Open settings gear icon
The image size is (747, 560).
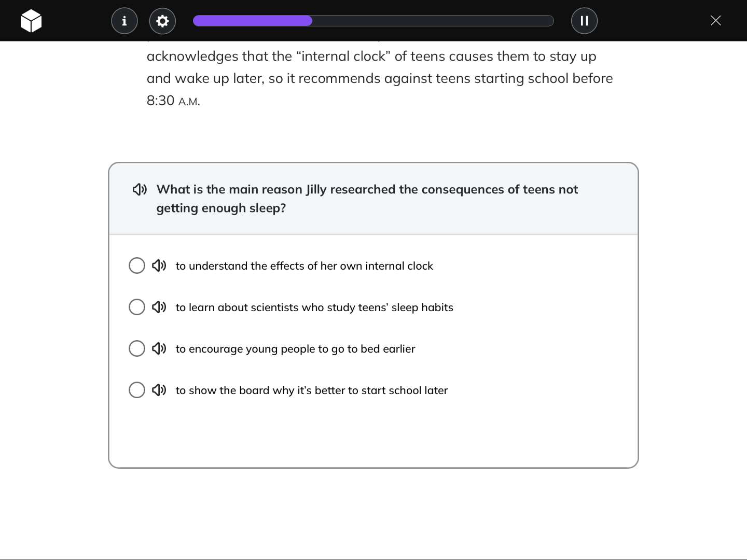pos(162,21)
